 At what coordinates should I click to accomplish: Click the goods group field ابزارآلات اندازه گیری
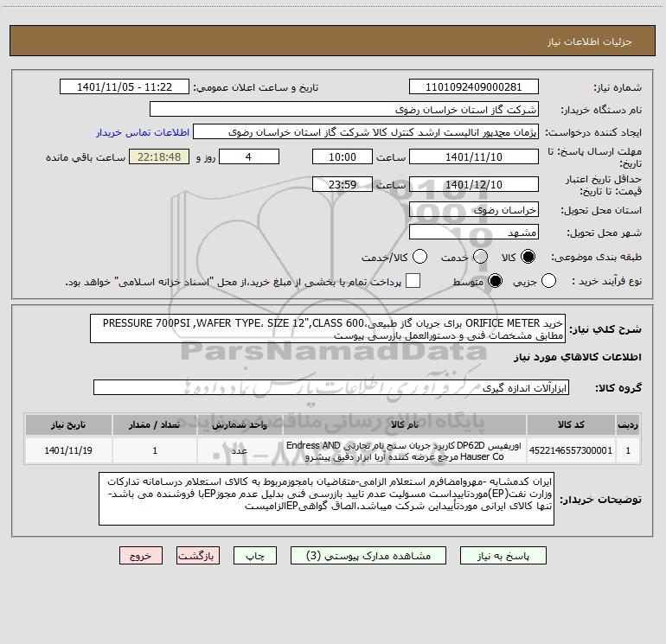point(331,387)
